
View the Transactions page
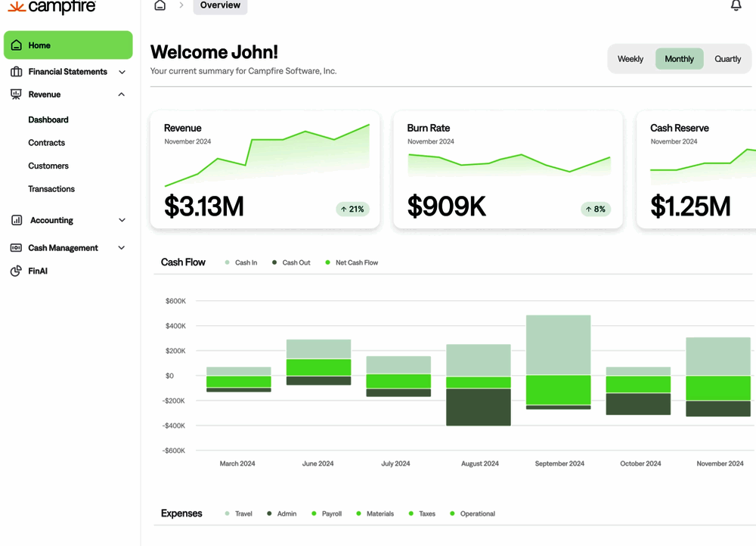51,188
